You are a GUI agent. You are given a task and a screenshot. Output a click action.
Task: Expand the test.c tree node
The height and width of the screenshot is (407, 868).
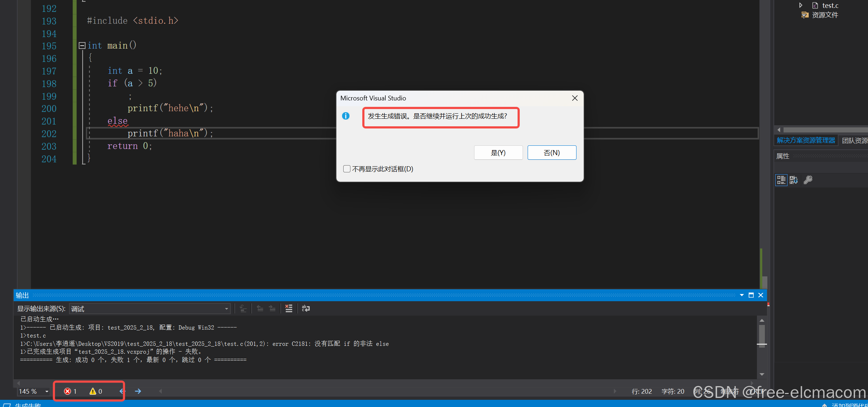[800, 5]
